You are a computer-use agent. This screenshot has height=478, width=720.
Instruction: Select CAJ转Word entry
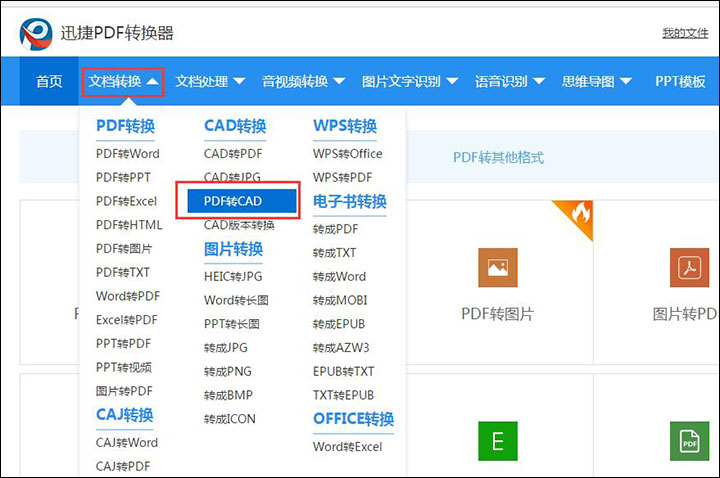(127, 443)
